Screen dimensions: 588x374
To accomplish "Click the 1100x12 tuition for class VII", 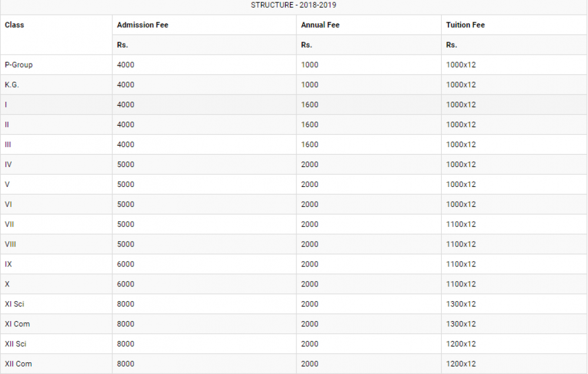I will [461, 224].
